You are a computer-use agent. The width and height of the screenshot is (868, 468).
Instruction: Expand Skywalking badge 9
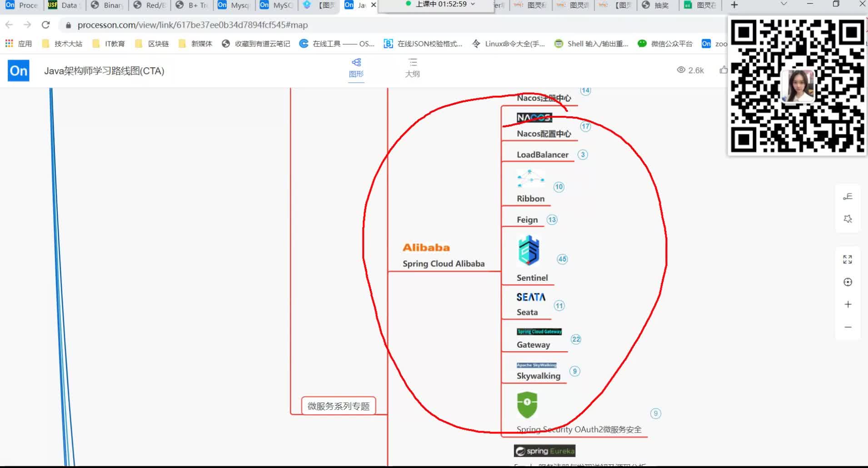pyautogui.click(x=575, y=371)
